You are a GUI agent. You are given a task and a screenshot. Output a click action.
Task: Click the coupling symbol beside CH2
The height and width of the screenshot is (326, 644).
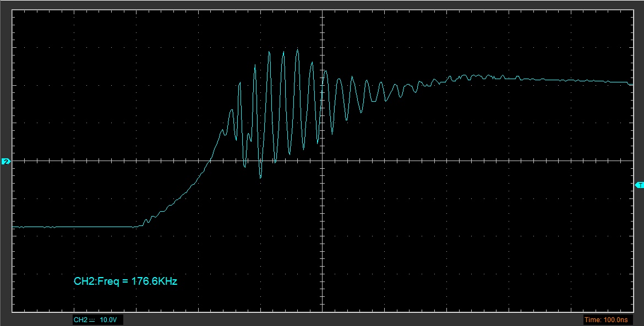(x=92, y=319)
